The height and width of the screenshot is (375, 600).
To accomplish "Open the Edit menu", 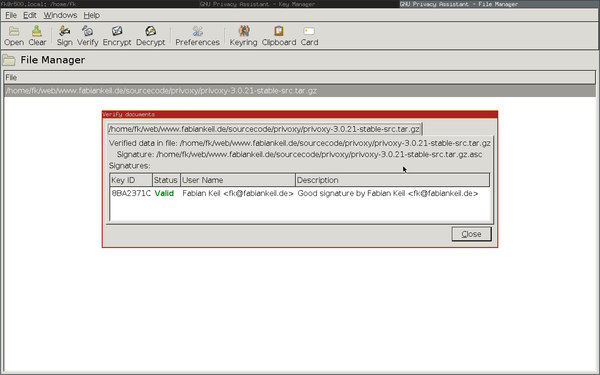I will tap(29, 15).
